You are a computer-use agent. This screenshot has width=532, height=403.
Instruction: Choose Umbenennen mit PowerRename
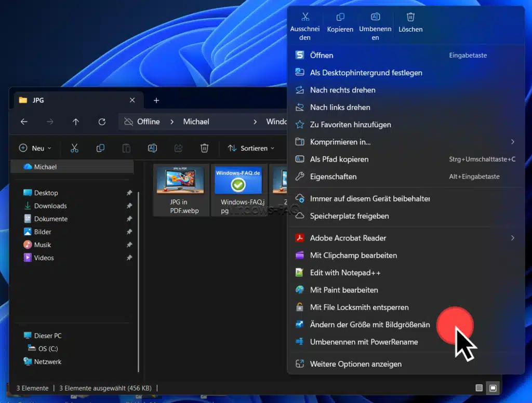406,342
